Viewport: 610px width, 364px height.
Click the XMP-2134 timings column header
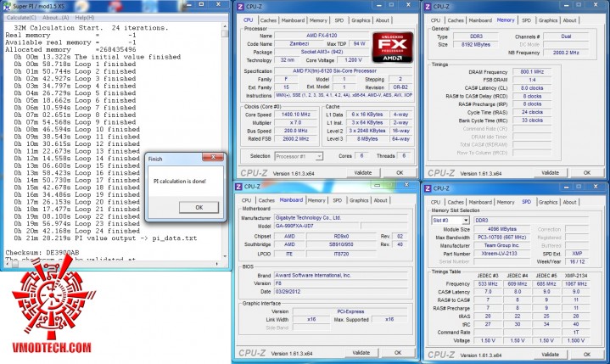[x=576, y=276]
